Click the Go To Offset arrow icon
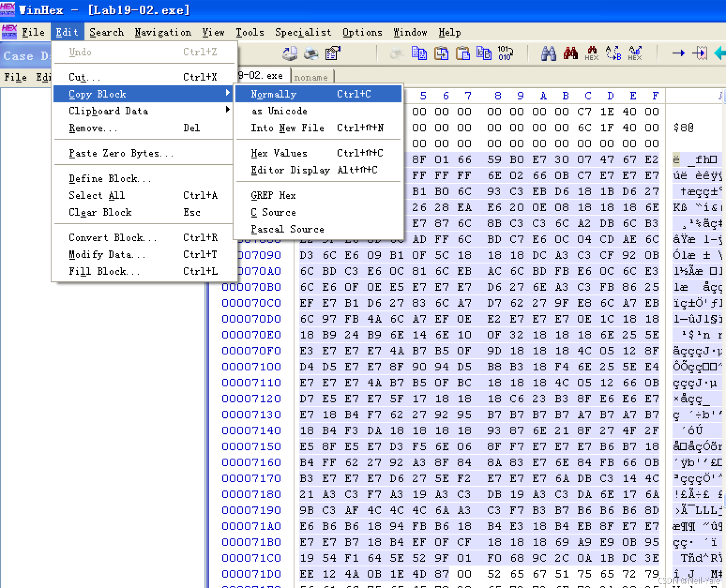The height and width of the screenshot is (588, 726). click(x=678, y=53)
